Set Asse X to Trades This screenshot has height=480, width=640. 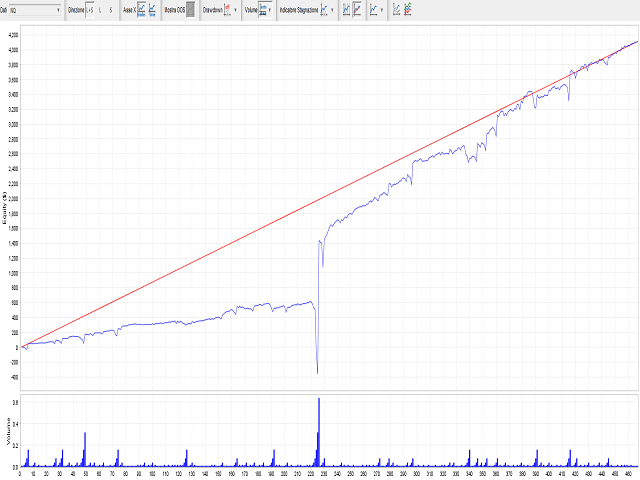141,10
